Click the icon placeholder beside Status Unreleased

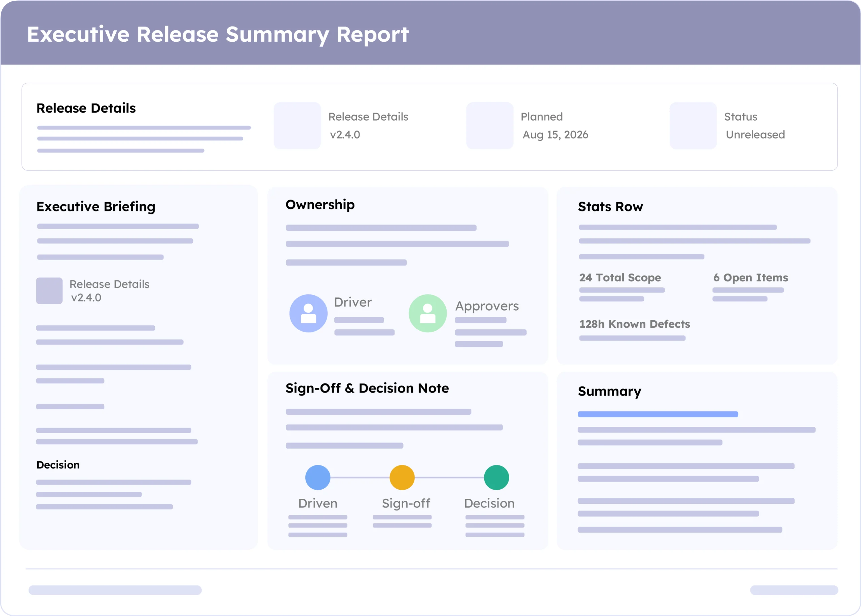pyautogui.click(x=693, y=126)
